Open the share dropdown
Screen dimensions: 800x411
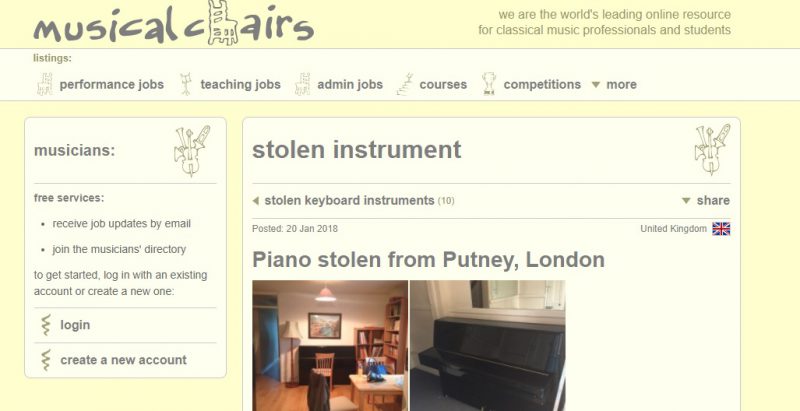[x=706, y=200]
